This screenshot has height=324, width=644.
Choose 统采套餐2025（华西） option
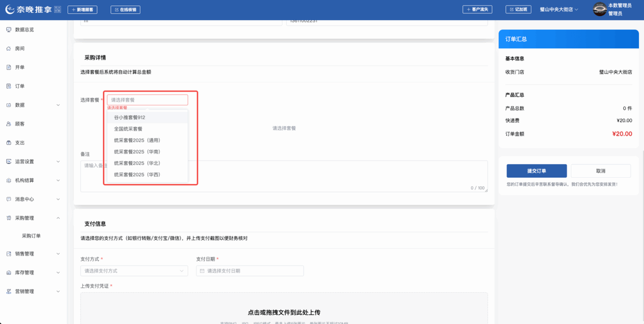pos(147,175)
